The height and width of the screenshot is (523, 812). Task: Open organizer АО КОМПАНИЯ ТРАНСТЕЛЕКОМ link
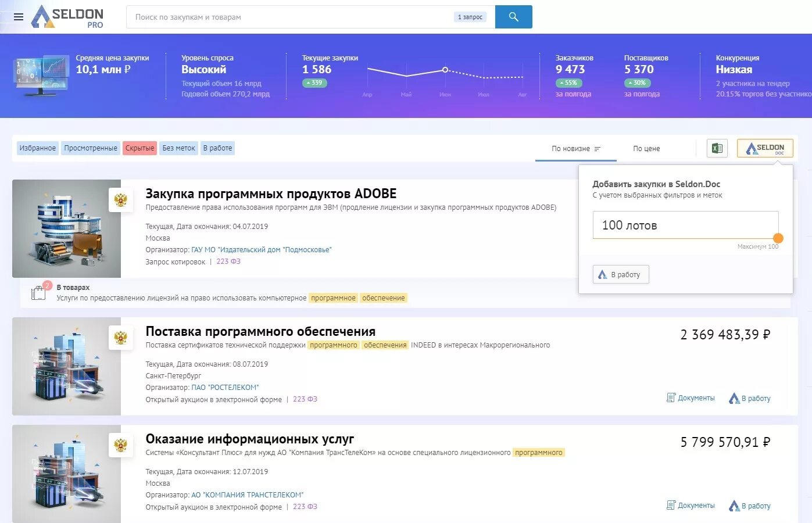click(248, 495)
